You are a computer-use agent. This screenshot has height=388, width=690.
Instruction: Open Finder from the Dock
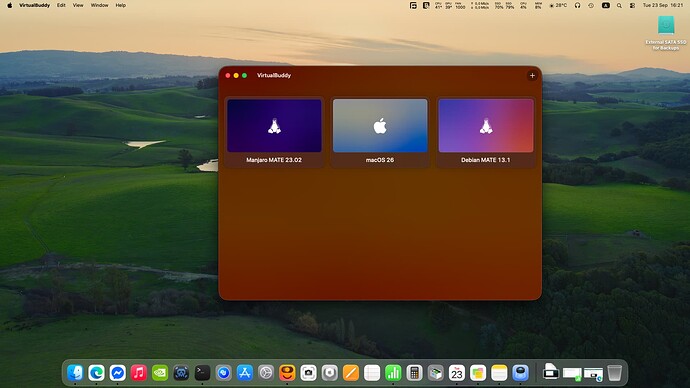pos(75,373)
